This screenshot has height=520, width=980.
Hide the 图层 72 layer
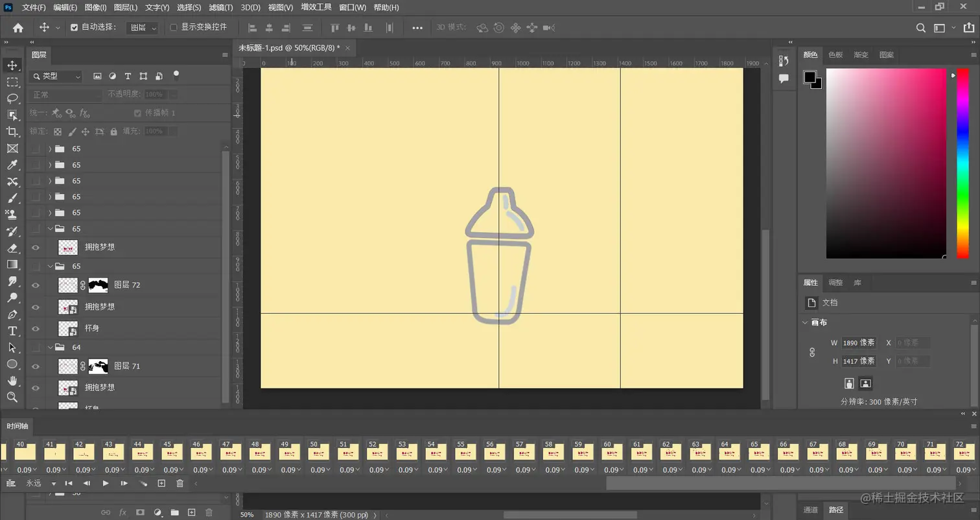coord(36,285)
